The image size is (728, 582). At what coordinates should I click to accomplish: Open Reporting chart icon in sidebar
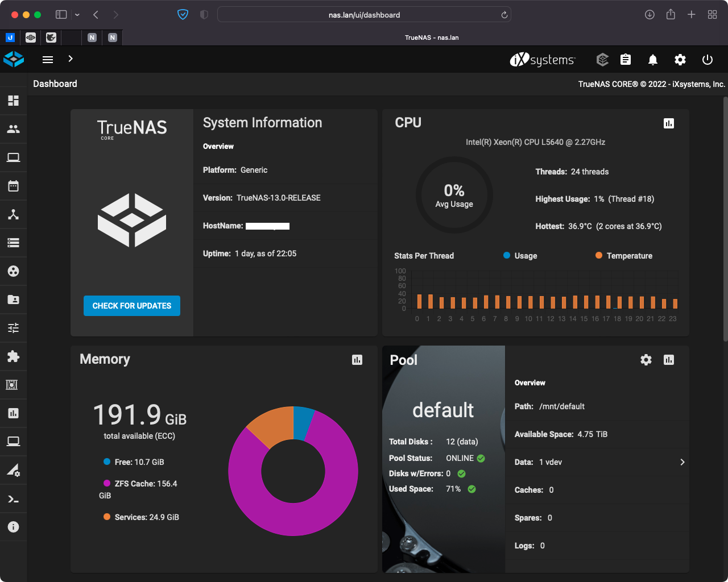click(13, 413)
